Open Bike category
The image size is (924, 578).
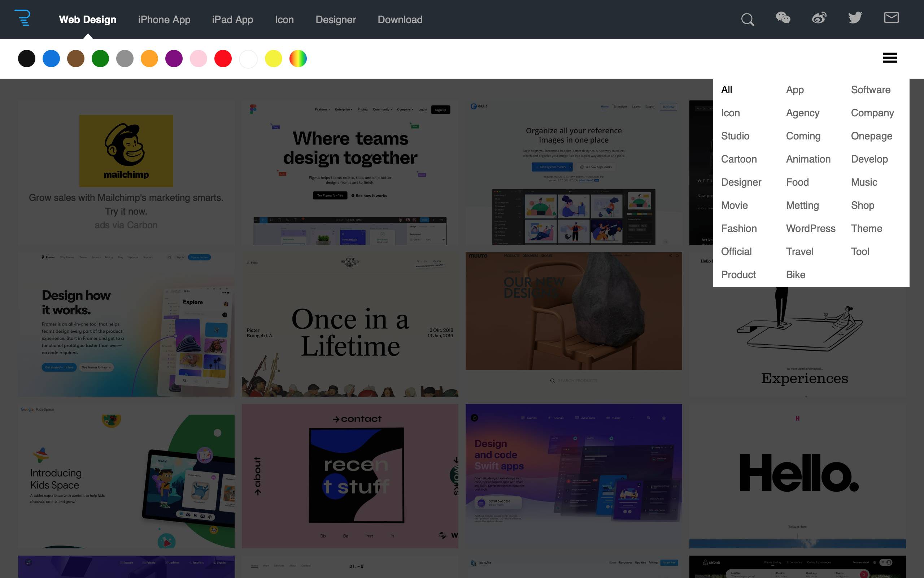[x=796, y=275]
